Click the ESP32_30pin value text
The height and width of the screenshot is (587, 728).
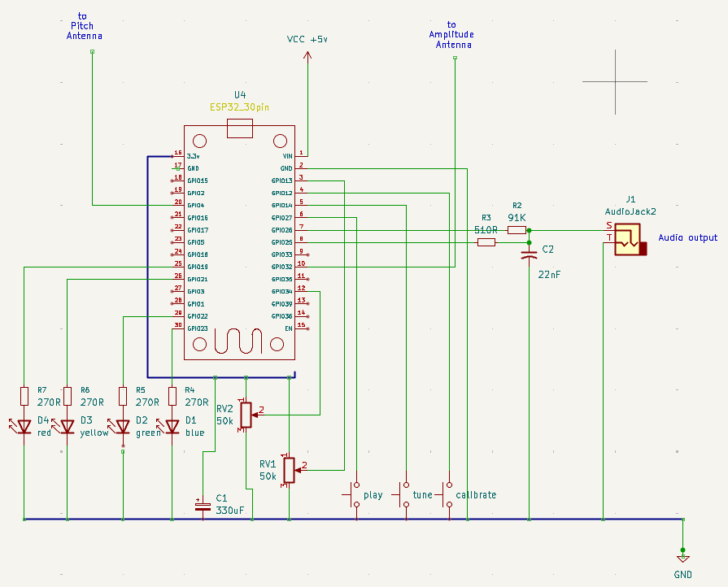click(239, 107)
